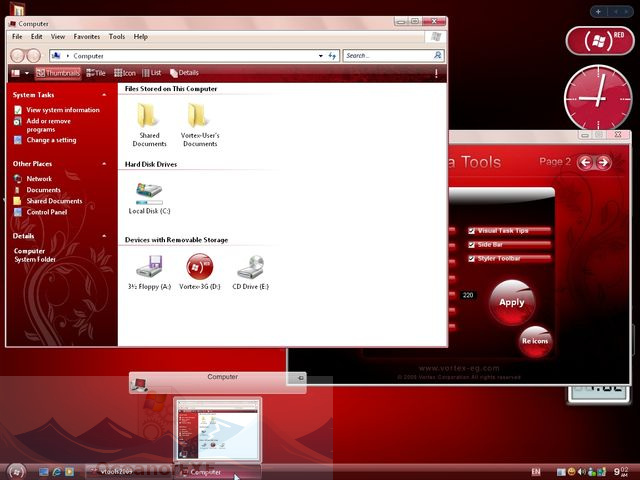
Task: Click the Re icons button
Action: pos(535,341)
